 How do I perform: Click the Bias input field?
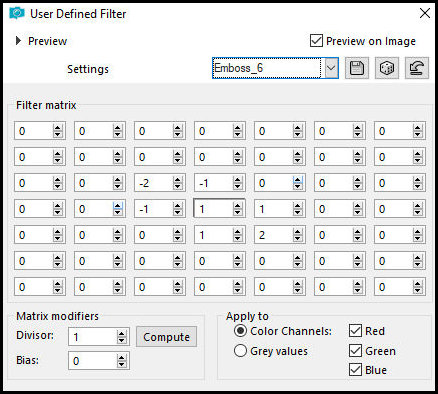93,361
